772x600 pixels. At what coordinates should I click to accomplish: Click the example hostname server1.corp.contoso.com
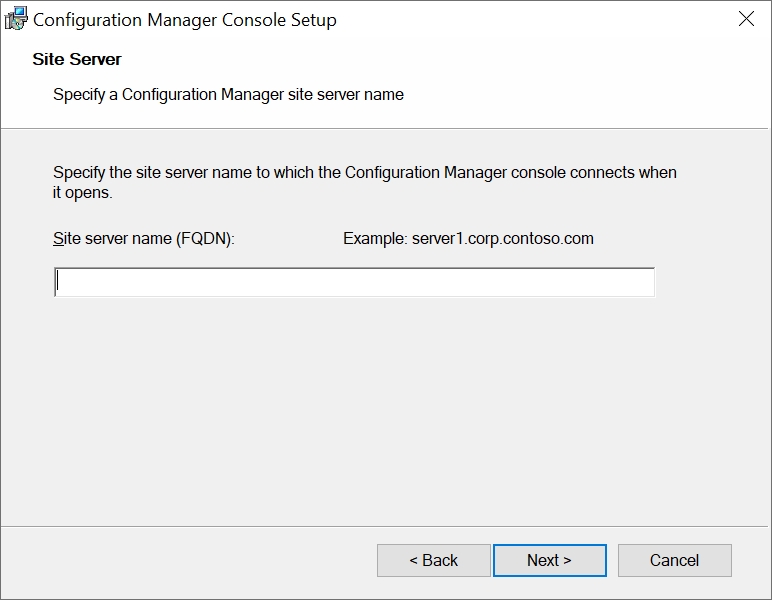click(x=502, y=239)
